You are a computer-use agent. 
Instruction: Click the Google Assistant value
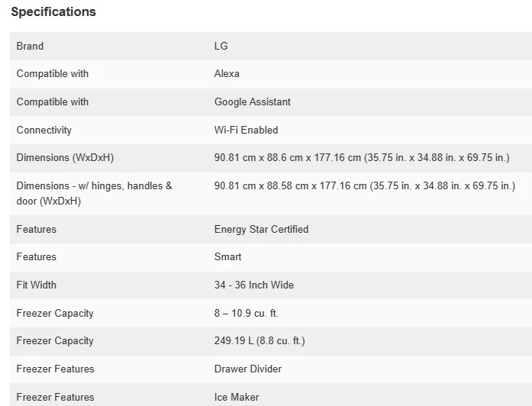coord(253,102)
